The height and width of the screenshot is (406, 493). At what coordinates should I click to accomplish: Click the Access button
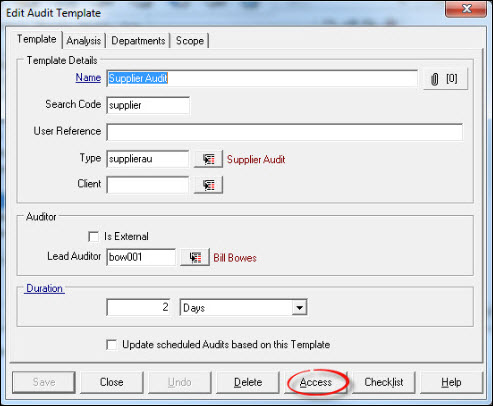(x=316, y=382)
